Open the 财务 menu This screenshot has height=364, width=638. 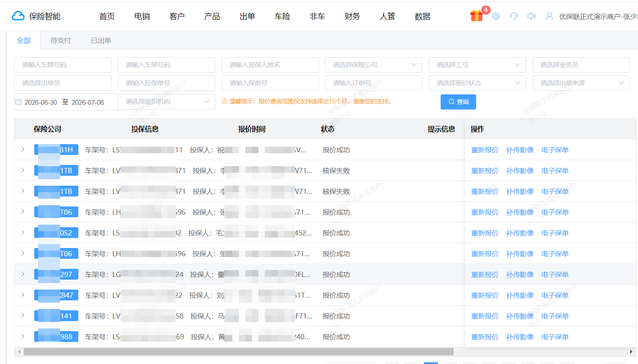[352, 16]
